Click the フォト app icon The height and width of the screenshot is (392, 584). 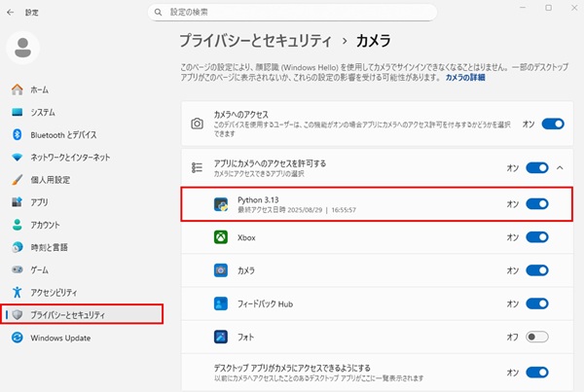point(221,337)
